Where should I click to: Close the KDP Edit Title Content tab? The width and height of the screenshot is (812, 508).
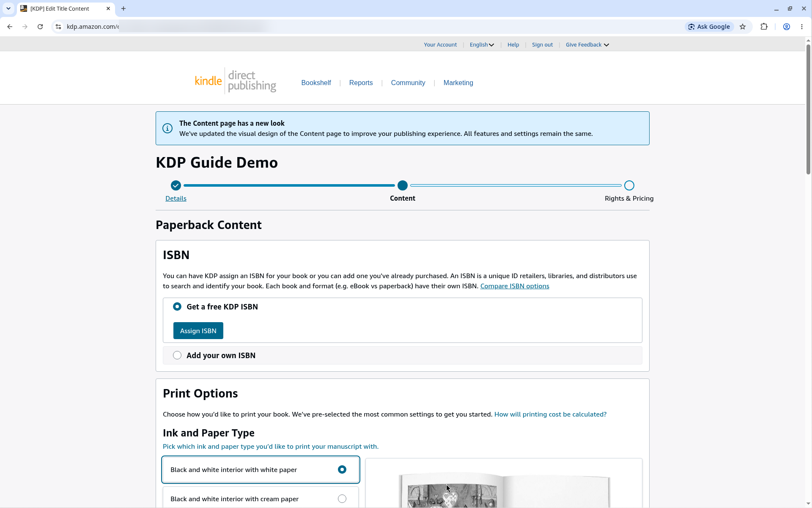(x=108, y=8)
